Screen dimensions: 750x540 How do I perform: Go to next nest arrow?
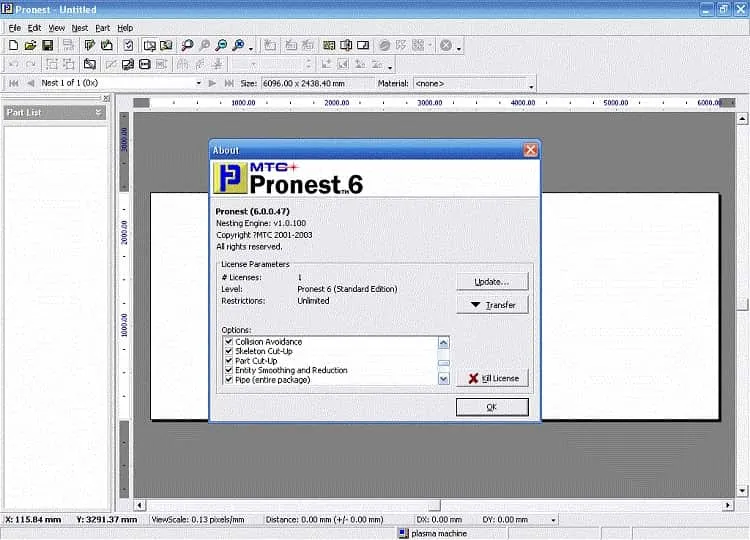pyautogui.click(x=212, y=83)
